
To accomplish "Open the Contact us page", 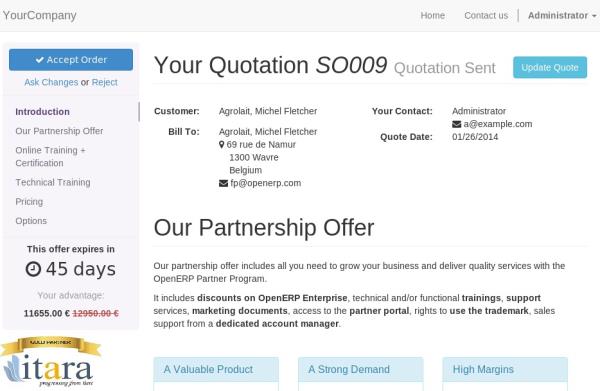I will point(486,15).
